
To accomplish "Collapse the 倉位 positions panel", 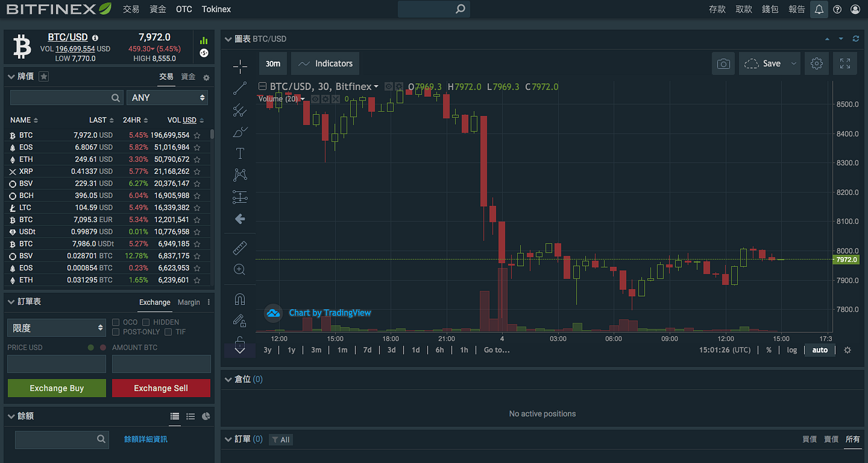I will tap(228, 379).
